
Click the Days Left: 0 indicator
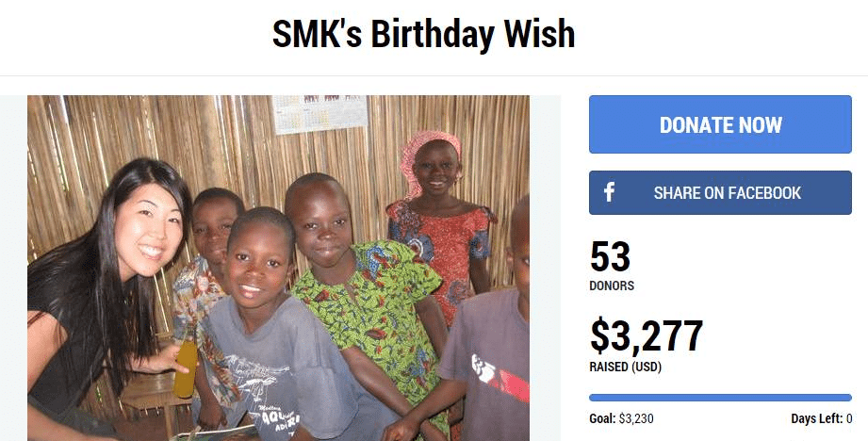click(822, 418)
